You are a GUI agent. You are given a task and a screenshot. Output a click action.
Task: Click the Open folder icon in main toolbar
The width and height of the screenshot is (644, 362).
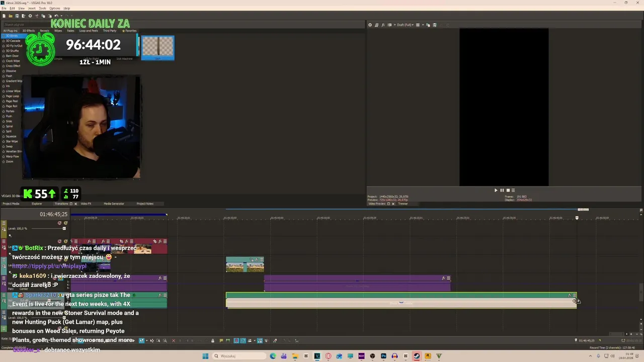11,16
